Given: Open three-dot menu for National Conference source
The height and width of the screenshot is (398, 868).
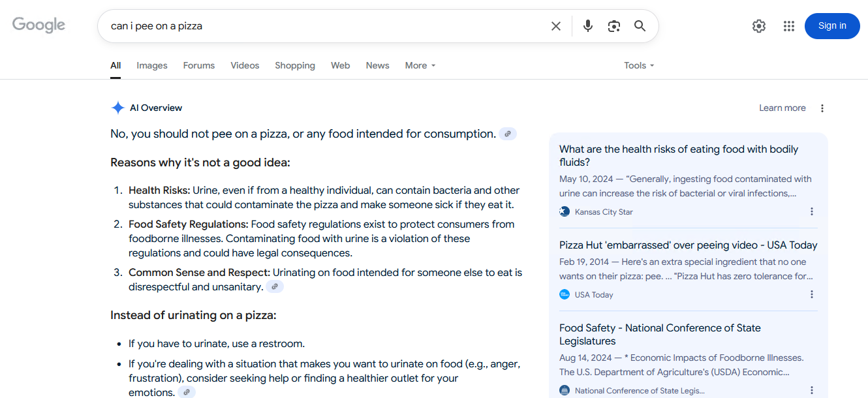Looking at the screenshot, I should (x=812, y=390).
